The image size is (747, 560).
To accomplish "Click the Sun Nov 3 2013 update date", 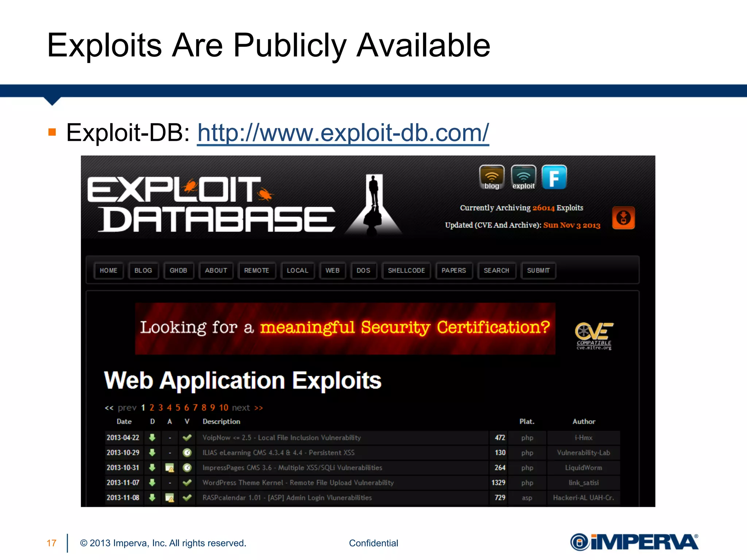I will click(572, 225).
